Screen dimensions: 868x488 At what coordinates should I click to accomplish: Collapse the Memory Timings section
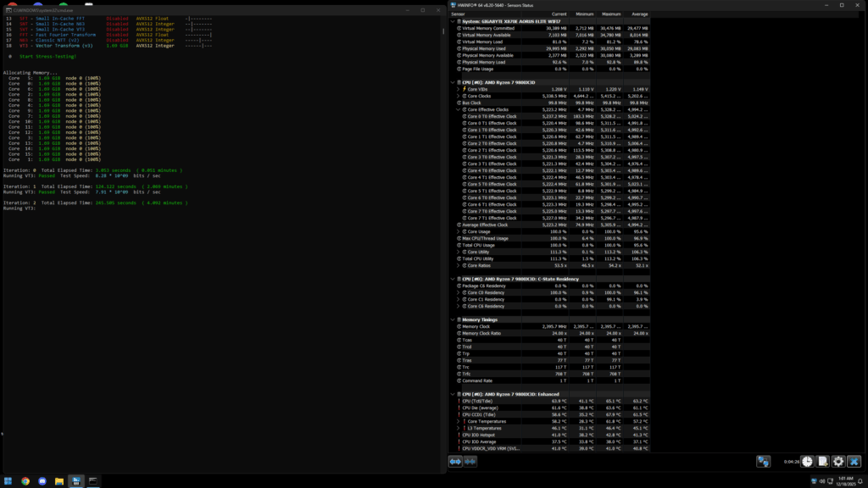453,319
